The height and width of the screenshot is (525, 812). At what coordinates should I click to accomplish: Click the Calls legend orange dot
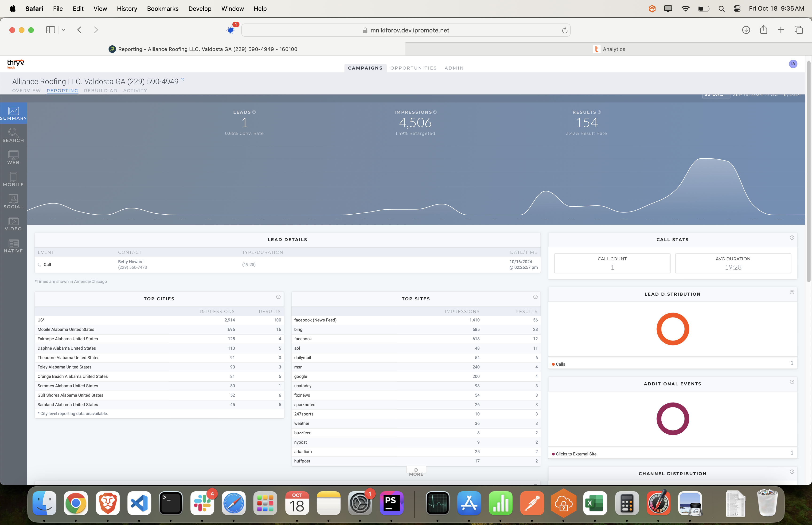(x=553, y=364)
